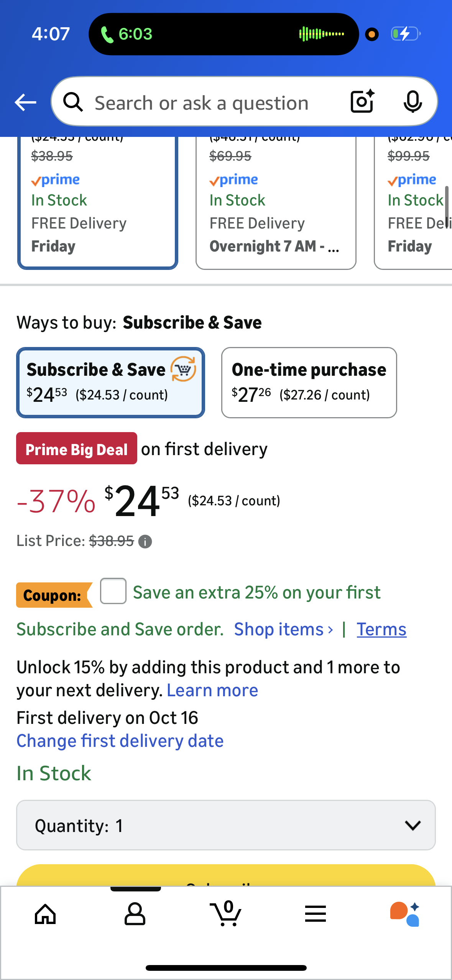Open Learn more about 15% savings
Screen dimensions: 452x980
(212, 691)
